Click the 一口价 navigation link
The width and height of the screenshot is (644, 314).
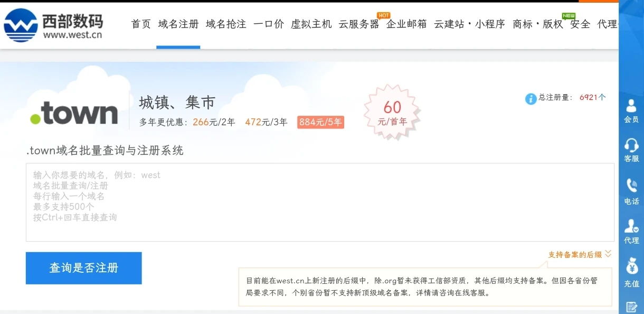point(268,24)
